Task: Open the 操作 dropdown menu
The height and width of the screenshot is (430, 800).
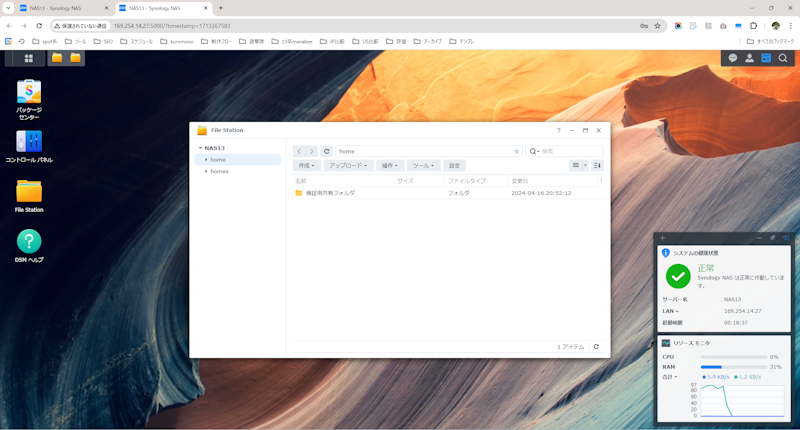Action: pos(390,165)
